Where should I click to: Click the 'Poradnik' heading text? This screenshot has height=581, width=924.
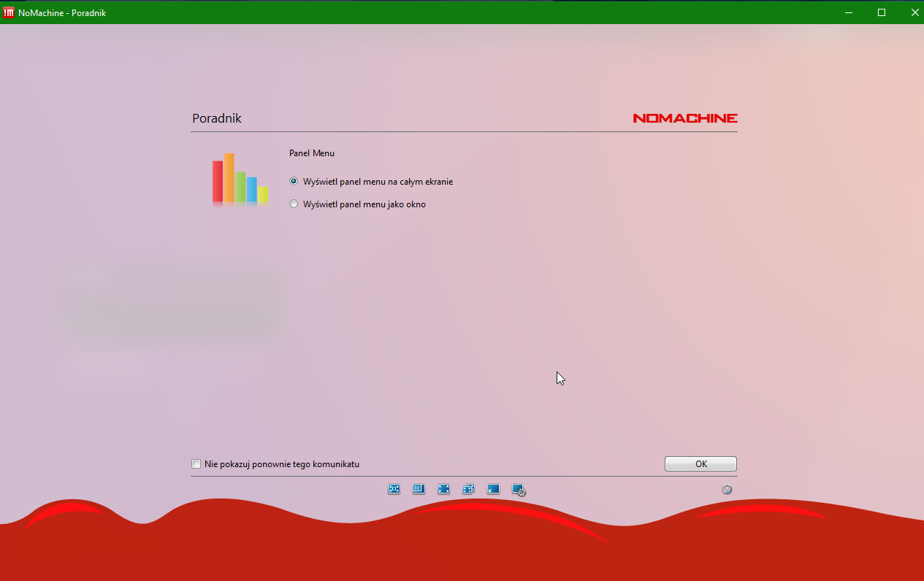pyautogui.click(x=217, y=118)
